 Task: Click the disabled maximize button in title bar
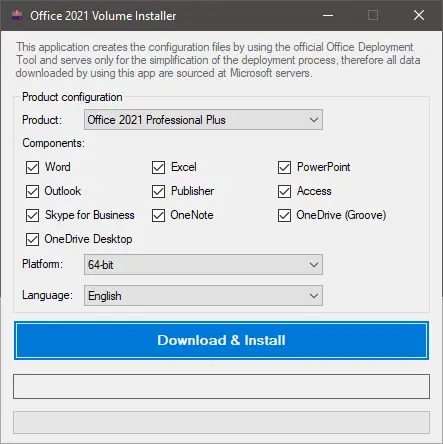pos(373,15)
